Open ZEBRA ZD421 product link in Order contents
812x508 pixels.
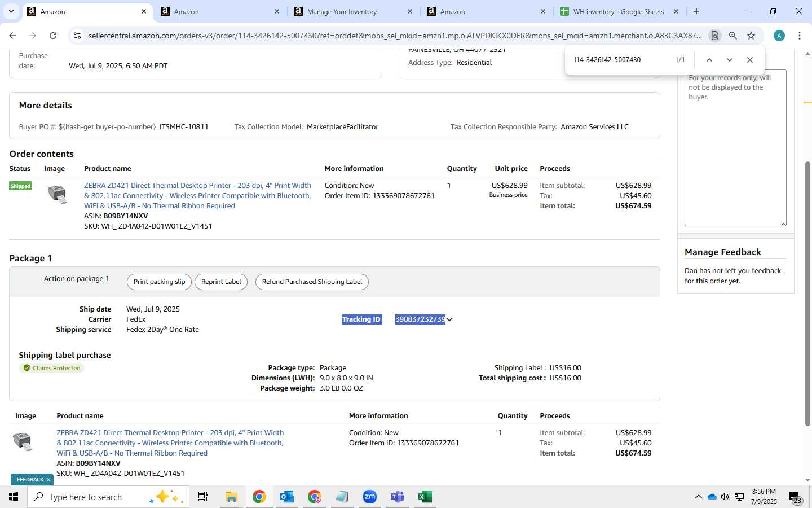tap(197, 195)
